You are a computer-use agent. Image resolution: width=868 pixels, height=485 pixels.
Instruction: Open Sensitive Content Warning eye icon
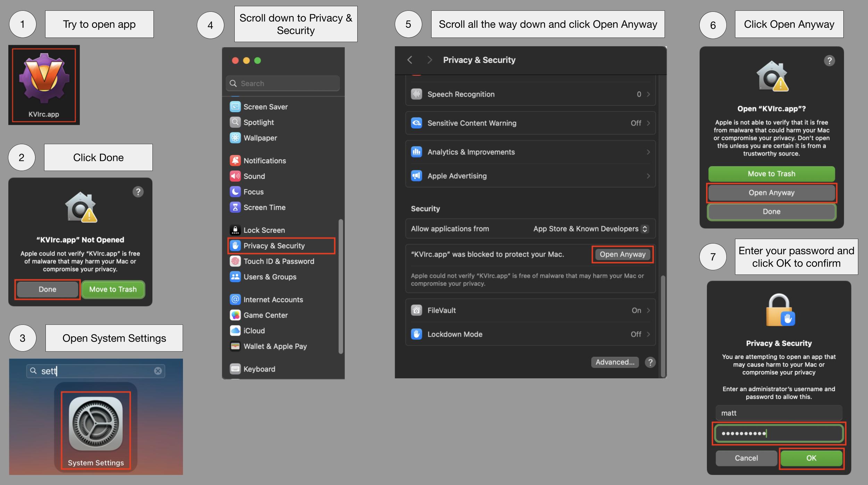(x=416, y=123)
